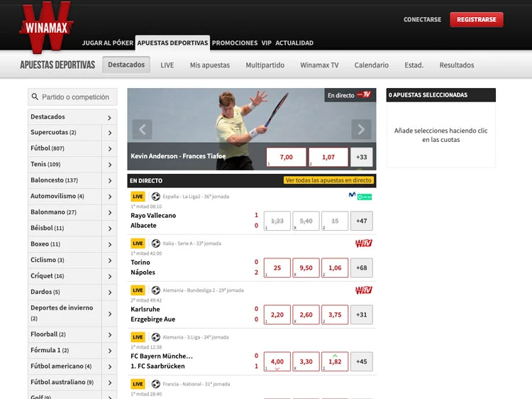The height and width of the screenshot is (399, 532).
Task: Click the Movistar broadcaster icon on Rayo Vallecano match
Action: click(x=352, y=195)
